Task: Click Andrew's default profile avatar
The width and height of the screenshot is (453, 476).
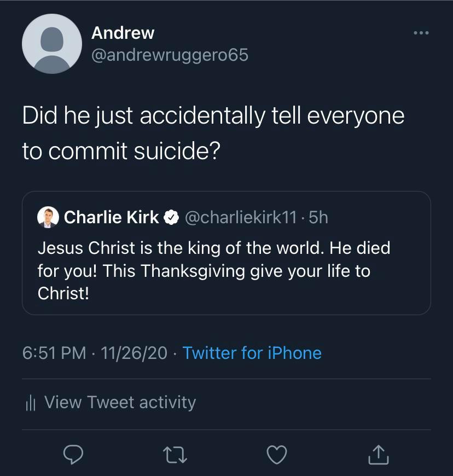Action: [52, 44]
